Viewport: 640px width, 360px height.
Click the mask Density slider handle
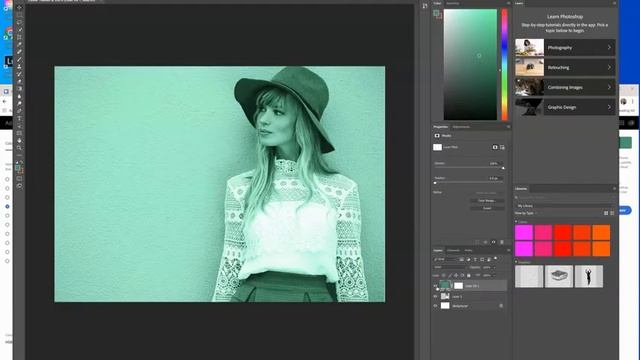[503, 168]
